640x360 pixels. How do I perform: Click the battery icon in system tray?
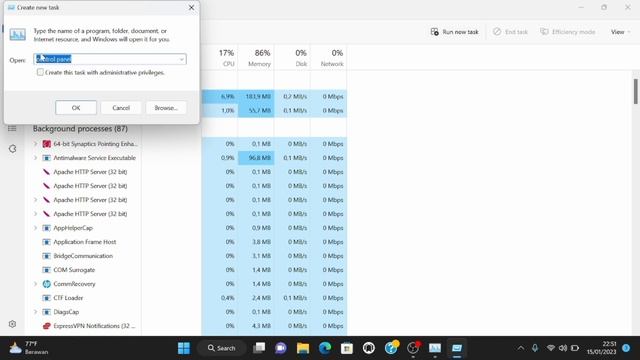coord(575,348)
